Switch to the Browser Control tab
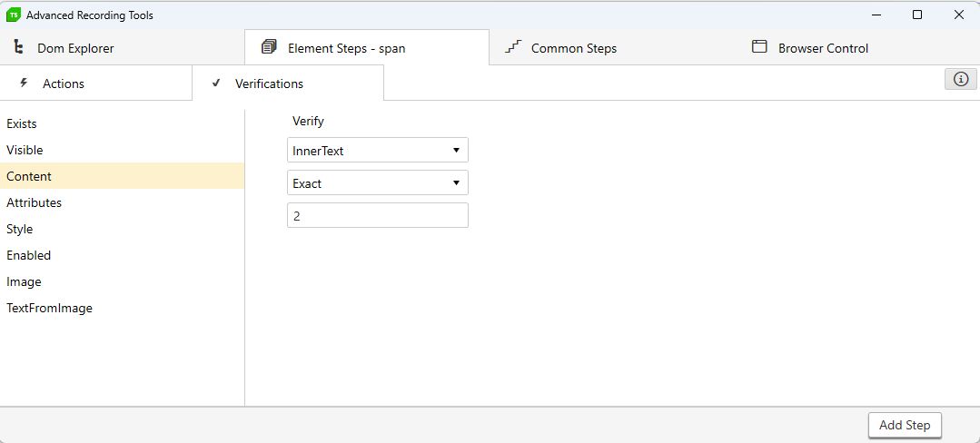Screen dimensions: 980x443 click(x=856, y=47)
